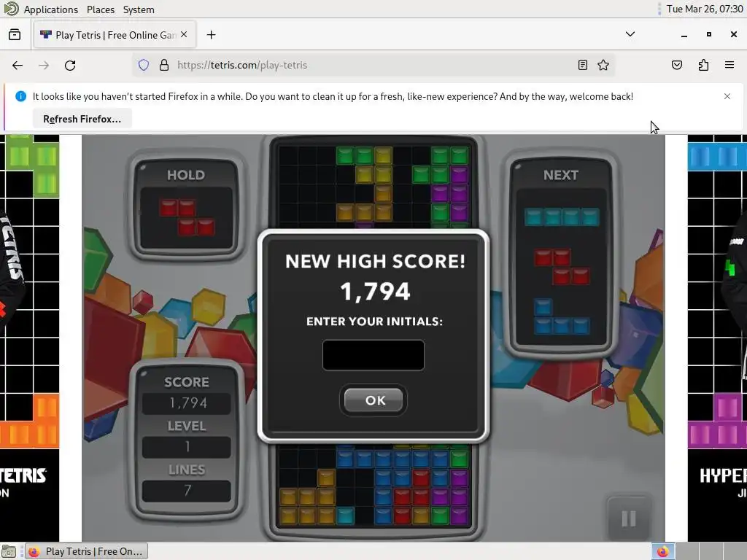Toggle reader view
747x560 pixels.
(582, 65)
